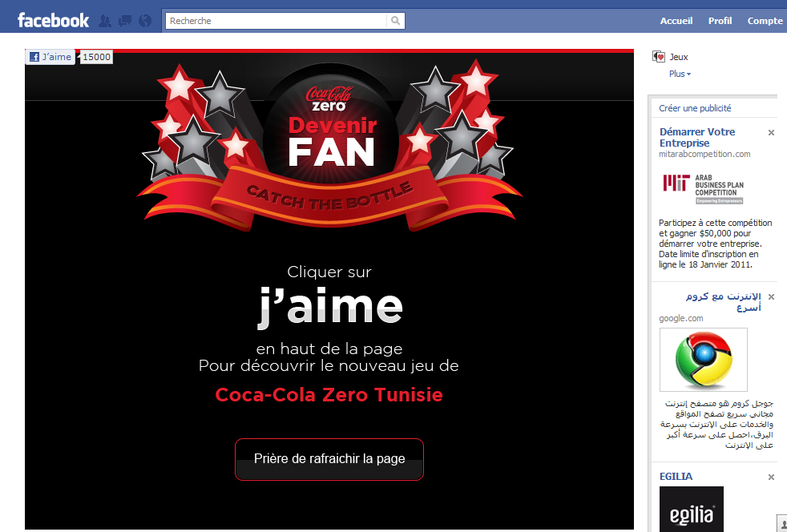Image resolution: width=787 pixels, height=532 pixels.
Task: Close the Démarrer Votre Entreprise ad
Action: [x=771, y=132]
